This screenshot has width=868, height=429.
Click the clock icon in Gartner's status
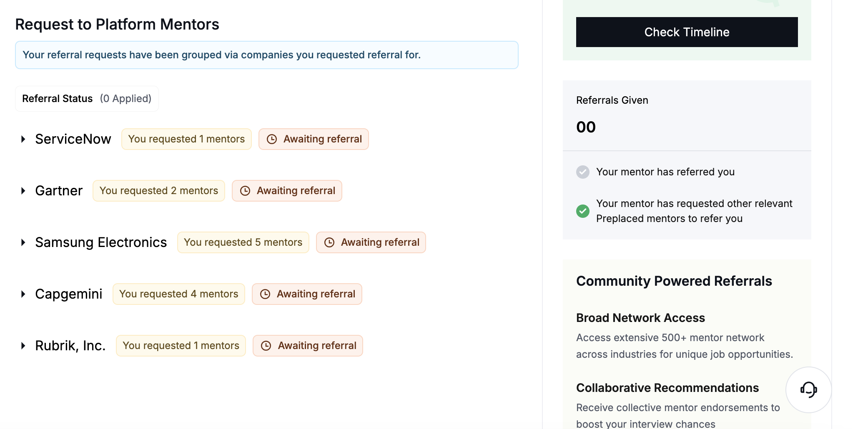click(x=245, y=191)
